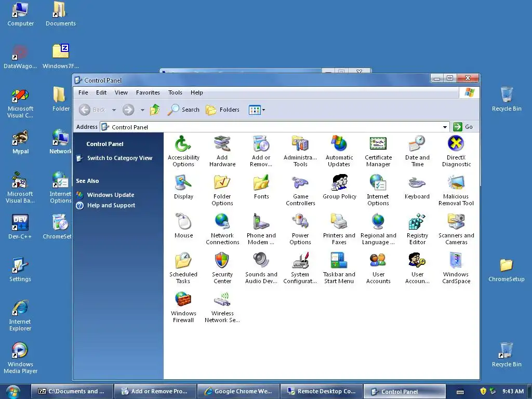Open Scanners and Cameras icon
Image resolution: width=532 pixels, height=399 pixels.
(456, 229)
